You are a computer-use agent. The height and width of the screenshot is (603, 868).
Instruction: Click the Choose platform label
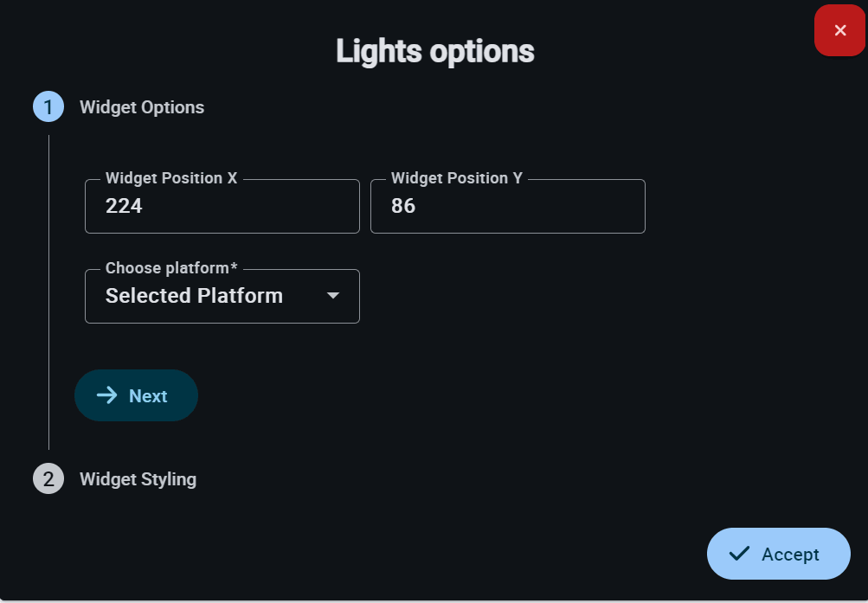171,268
